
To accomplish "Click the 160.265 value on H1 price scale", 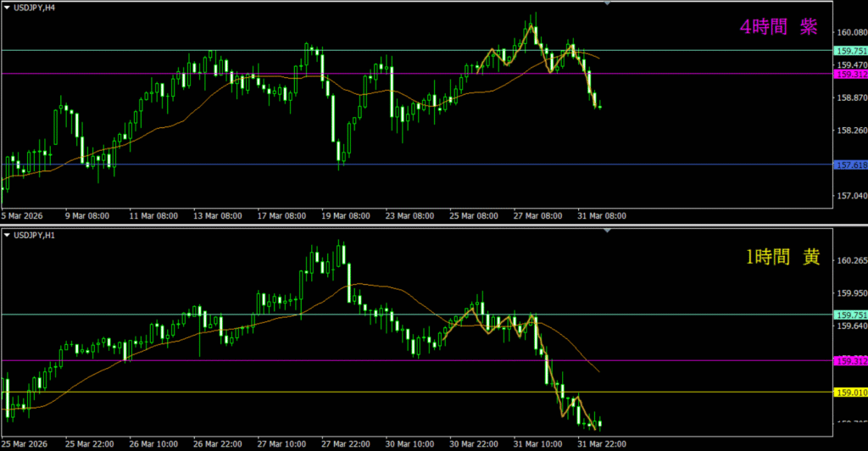I will pyautogui.click(x=850, y=261).
